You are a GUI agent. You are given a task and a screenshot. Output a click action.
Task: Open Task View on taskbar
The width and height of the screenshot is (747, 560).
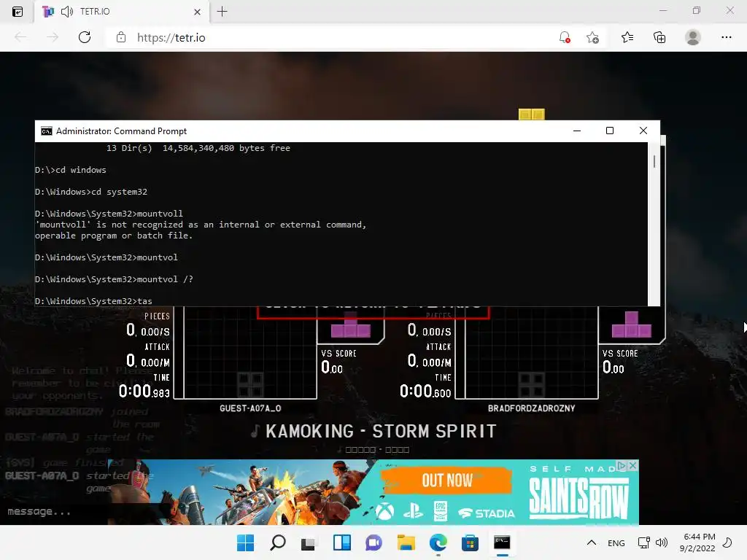[309, 542]
